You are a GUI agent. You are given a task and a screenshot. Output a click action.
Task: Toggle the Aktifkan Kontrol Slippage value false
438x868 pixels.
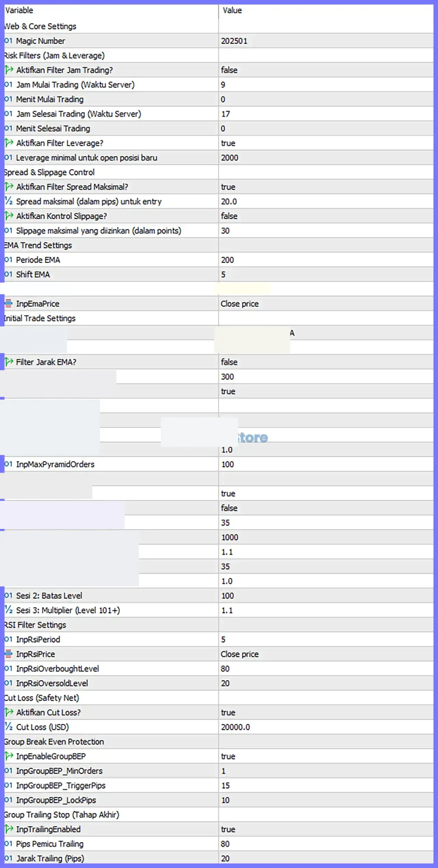coord(326,216)
